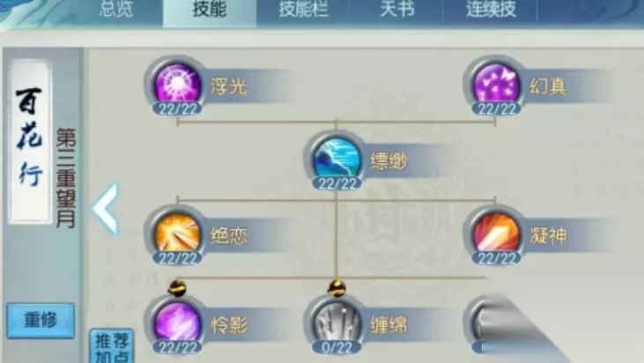Screen dimensions: 644x363
Task: Go to previous skill page with left arrow
Action: tap(106, 209)
